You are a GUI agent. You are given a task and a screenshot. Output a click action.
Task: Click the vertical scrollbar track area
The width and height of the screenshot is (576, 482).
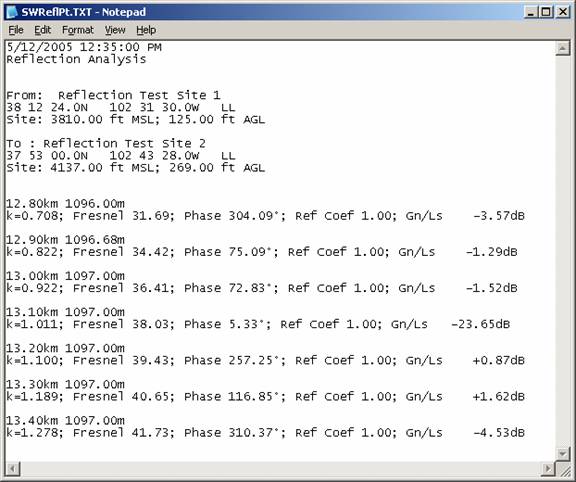(562, 251)
